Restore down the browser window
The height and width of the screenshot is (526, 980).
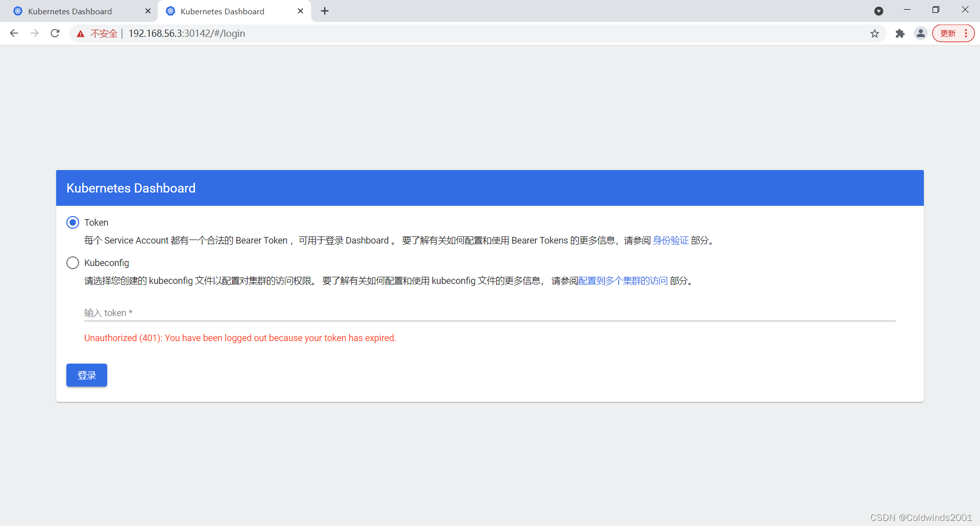pos(936,10)
